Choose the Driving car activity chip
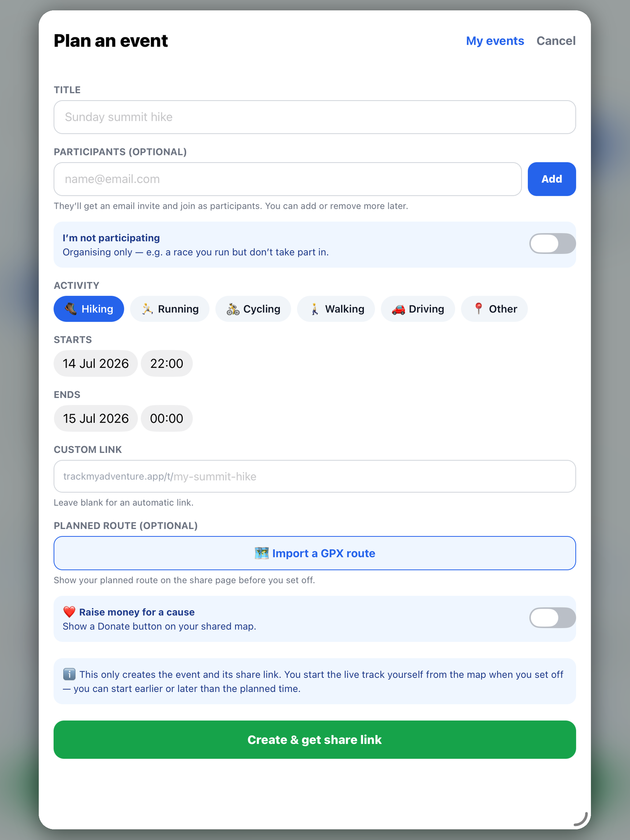Viewport: 630px width, 840px height. pyautogui.click(x=418, y=309)
